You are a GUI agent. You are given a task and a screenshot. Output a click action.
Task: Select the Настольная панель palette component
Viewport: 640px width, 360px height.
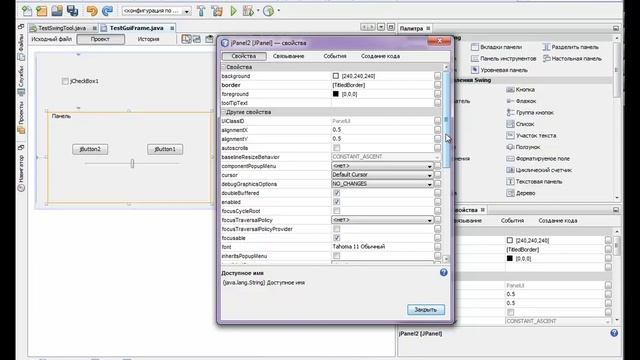572,58
